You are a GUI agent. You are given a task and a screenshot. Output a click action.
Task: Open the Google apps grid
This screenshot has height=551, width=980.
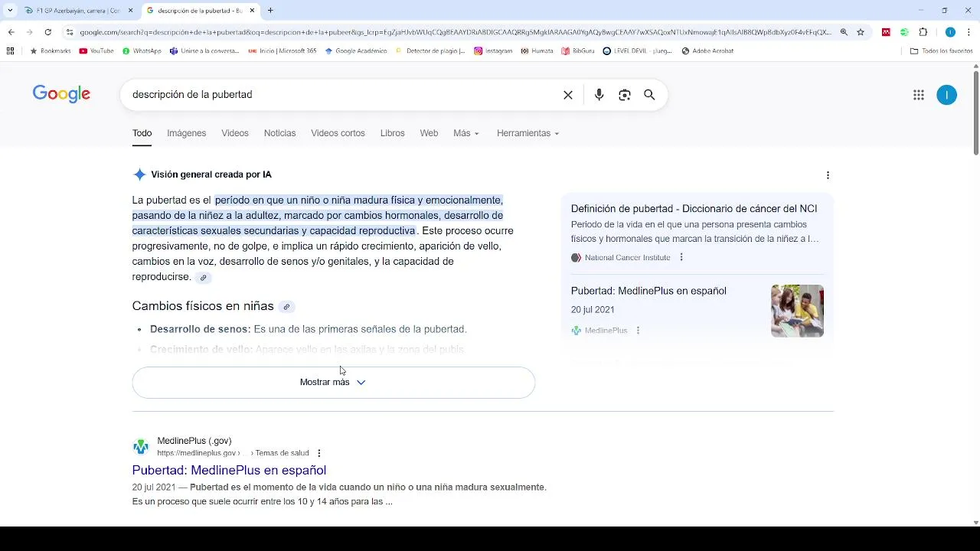919,95
